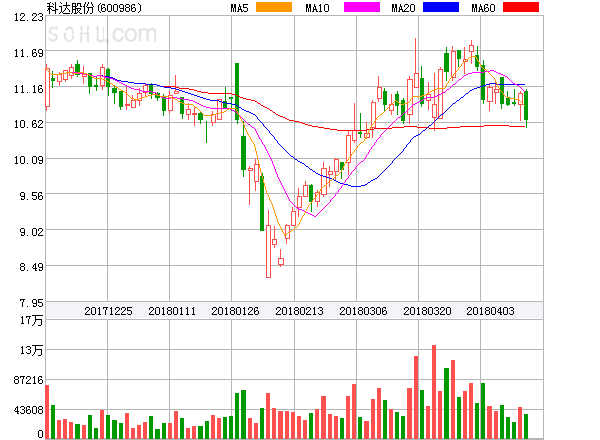Select the 87216 volume axis label
Image resolution: width=600 pixels, height=440 pixels.
(x=28, y=380)
